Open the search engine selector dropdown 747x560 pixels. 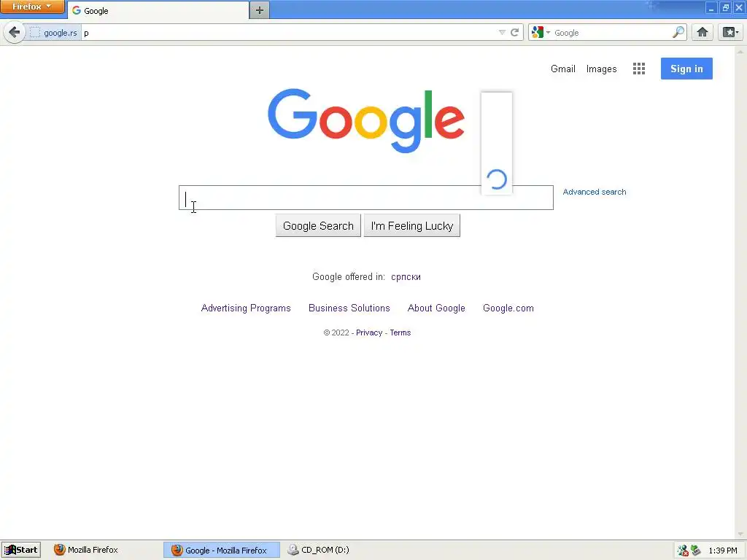[541, 32]
